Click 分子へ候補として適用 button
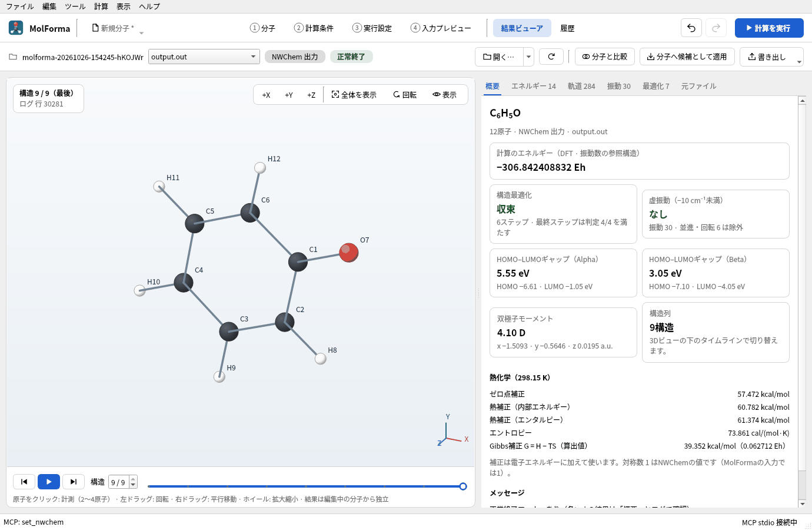Image resolution: width=812 pixels, height=530 pixels. tap(687, 57)
